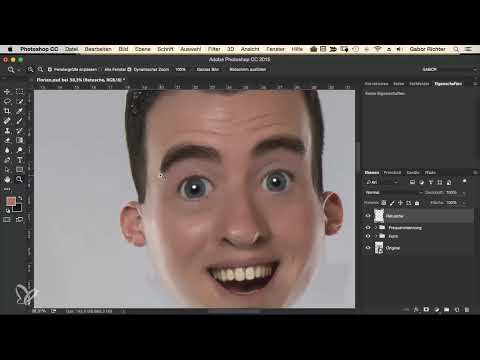The height and width of the screenshot is (360, 480).
Task: Select the Eraser tool
Action: pyautogui.click(x=7, y=140)
